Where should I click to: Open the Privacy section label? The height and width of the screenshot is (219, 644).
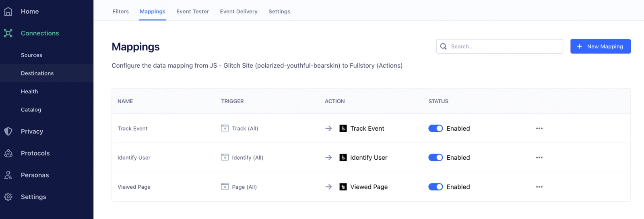[32, 131]
